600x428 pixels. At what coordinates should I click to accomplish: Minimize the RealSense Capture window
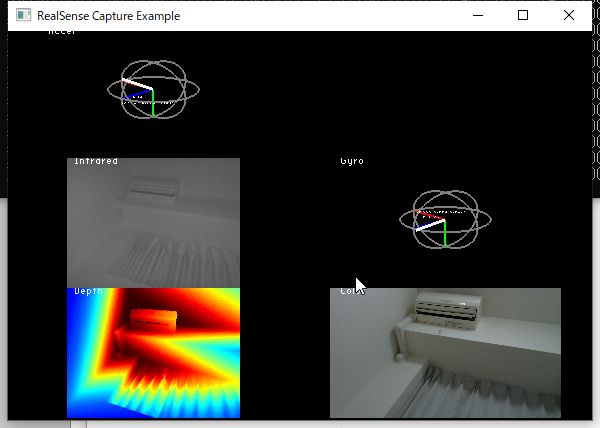pos(477,16)
